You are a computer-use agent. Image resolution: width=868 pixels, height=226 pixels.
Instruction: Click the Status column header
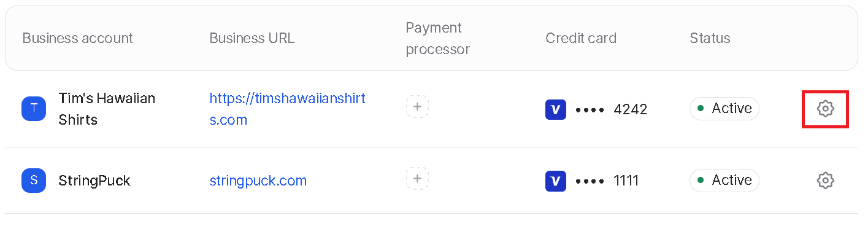(710, 38)
